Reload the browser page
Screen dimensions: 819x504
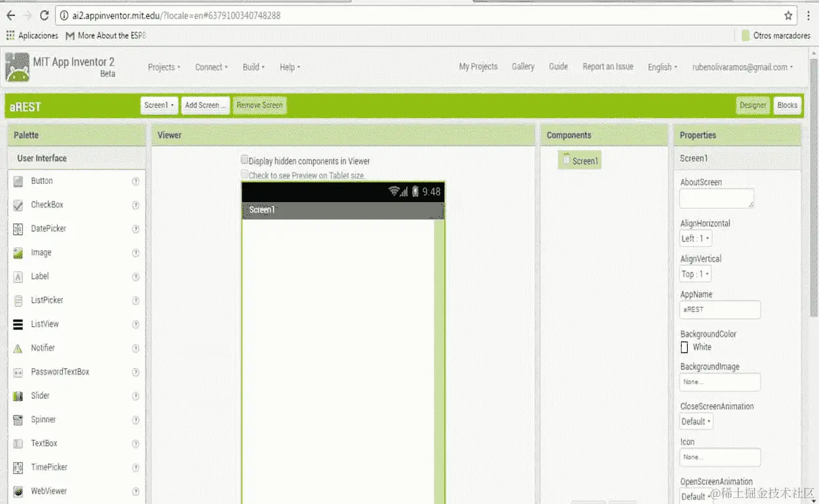(44, 15)
